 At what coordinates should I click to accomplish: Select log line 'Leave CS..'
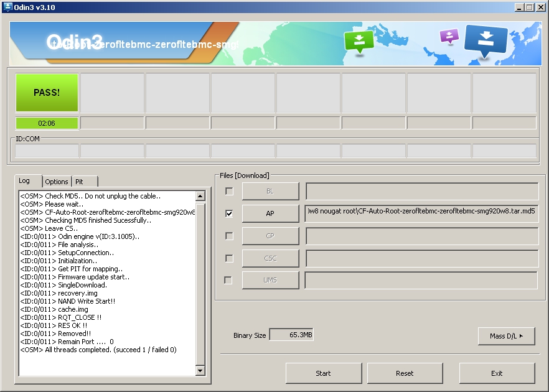(49, 228)
